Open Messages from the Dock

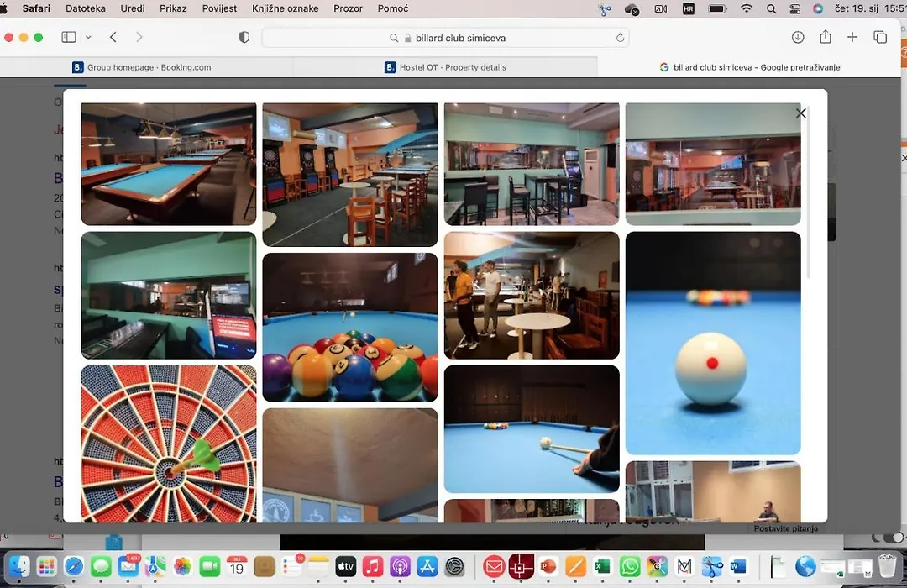click(101, 566)
